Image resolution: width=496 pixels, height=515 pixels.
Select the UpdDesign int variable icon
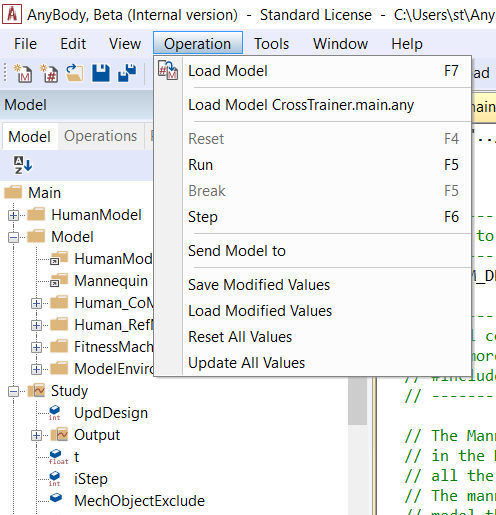pos(54,413)
